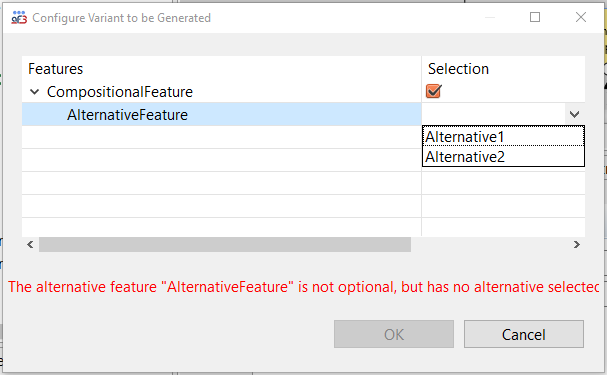Choose Alternative2 from the dropdown list
The width and height of the screenshot is (607, 375).
[503, 157]
